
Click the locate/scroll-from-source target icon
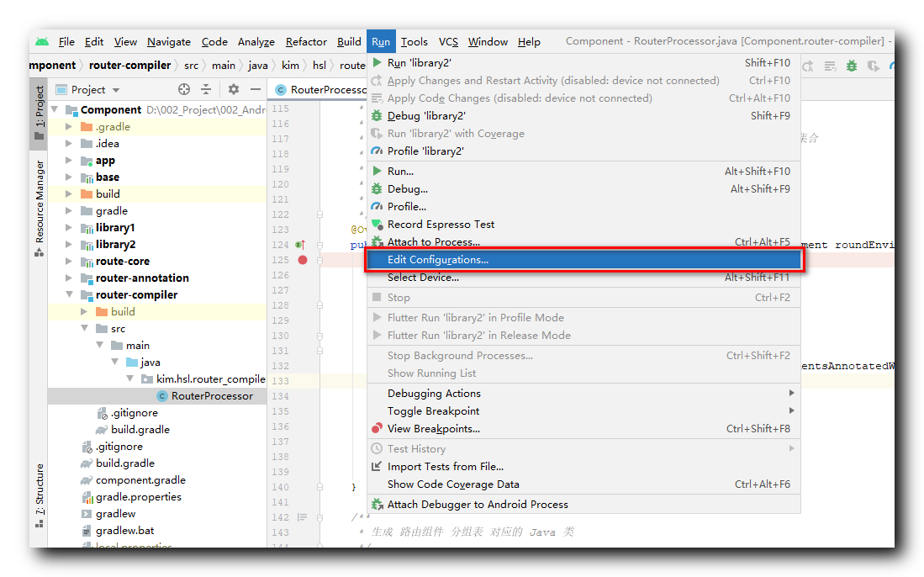[184, 90]
